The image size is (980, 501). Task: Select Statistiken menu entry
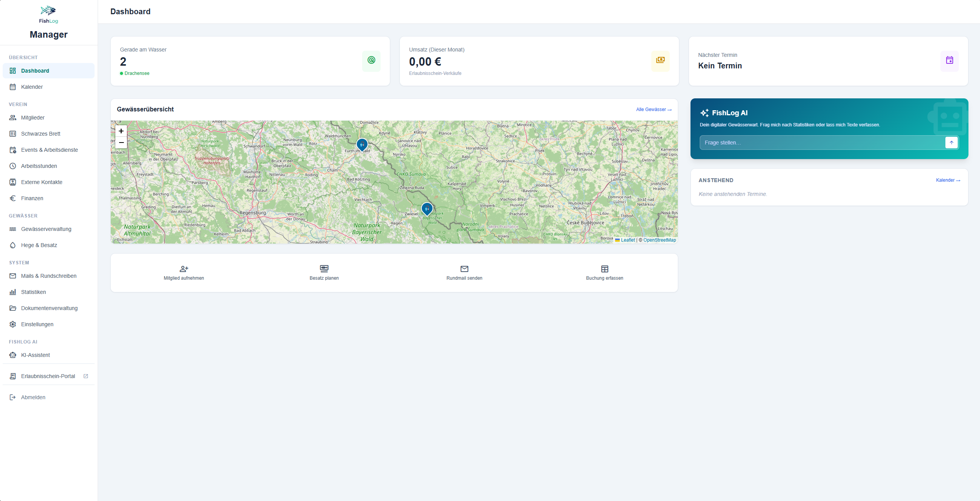pyautogui.click(x=48, y=292)
